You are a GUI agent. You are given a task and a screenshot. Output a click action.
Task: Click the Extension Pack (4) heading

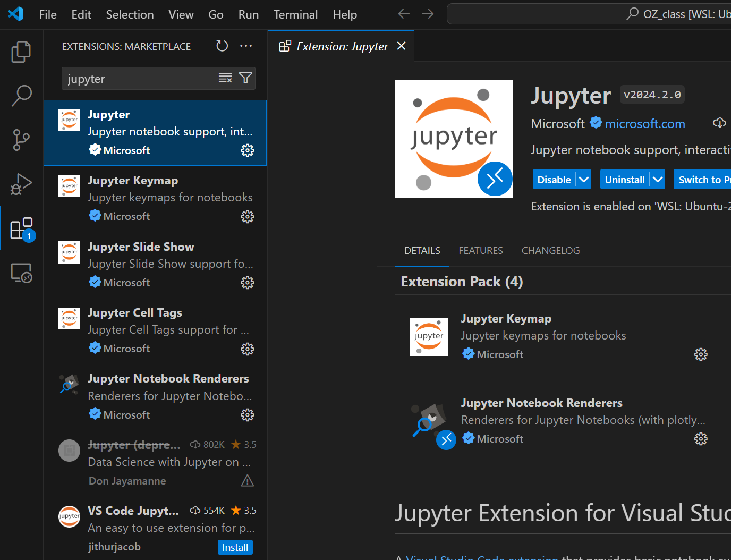pyautogui.click(x=462, y=282)
